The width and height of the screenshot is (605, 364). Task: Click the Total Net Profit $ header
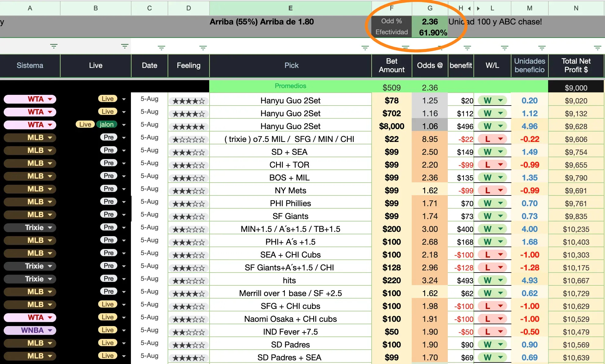coord(576,65)
